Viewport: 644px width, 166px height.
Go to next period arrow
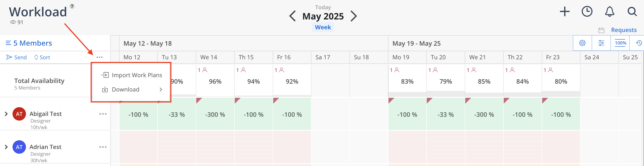354,16
